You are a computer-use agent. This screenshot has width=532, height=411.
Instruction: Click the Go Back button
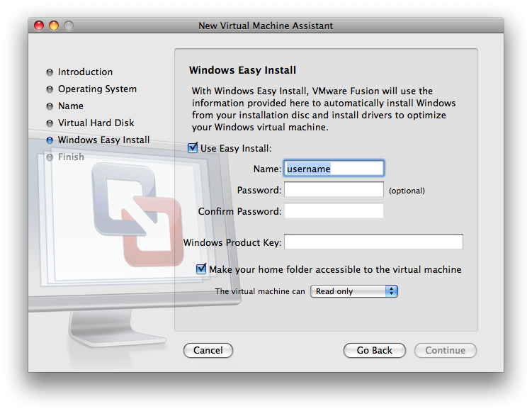pyautogui.click(x=374, y=350)
